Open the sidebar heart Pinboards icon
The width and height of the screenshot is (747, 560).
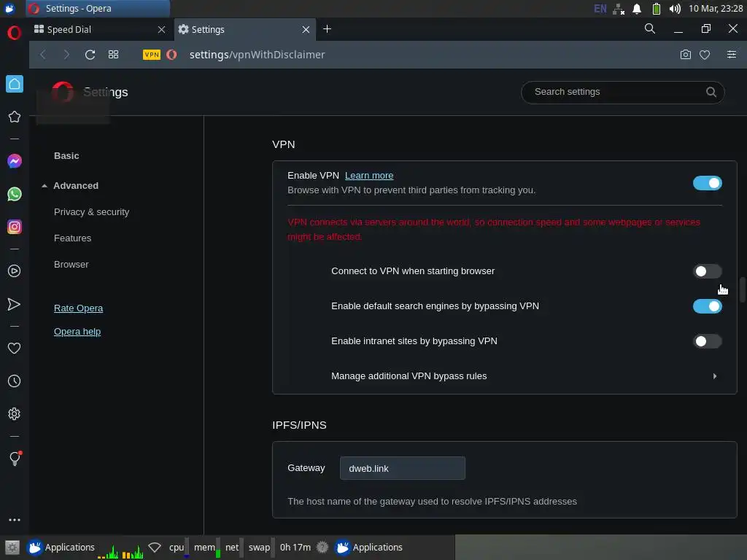(15, 348)
